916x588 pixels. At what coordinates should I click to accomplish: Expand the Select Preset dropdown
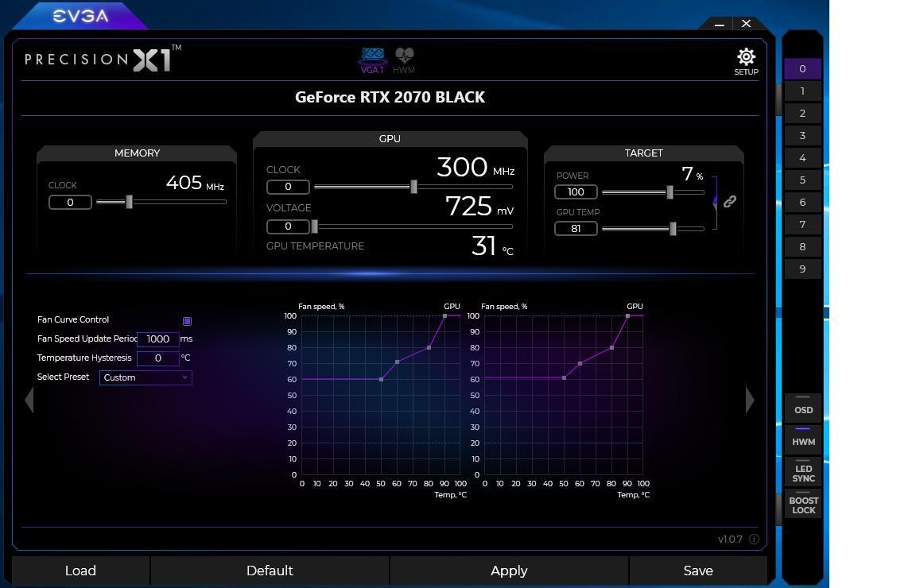[146, 377]
